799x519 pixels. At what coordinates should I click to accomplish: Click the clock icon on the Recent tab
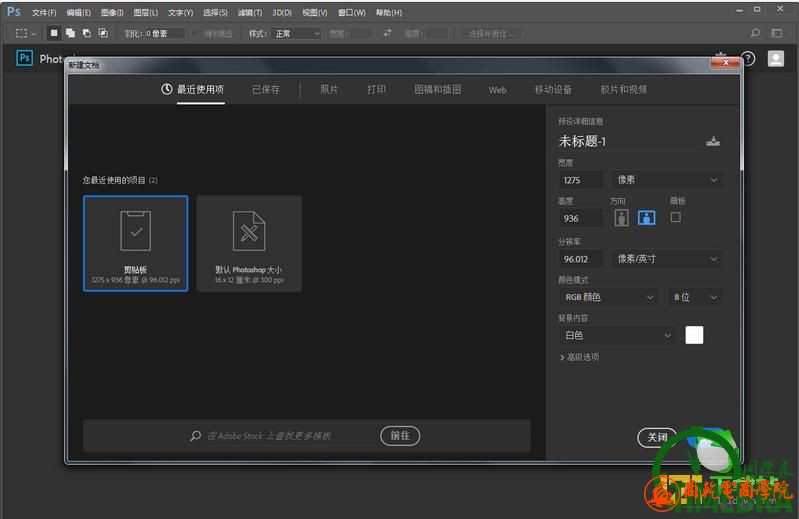click(167, 89)
